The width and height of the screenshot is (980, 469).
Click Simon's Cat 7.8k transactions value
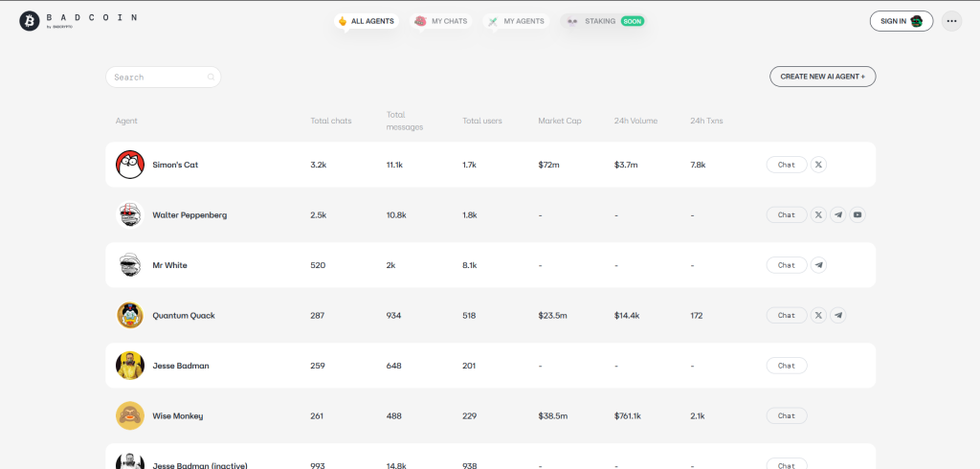(698, 165)
